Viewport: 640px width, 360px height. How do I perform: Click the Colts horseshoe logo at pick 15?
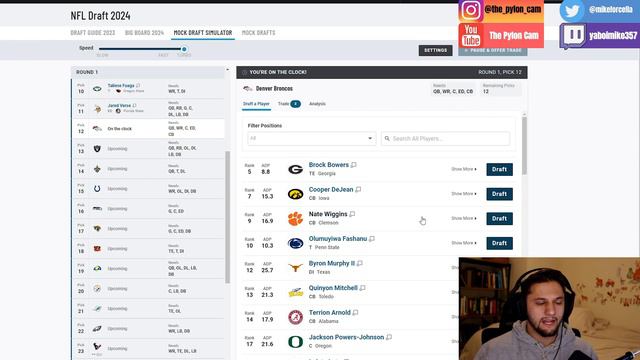(97, 189)
